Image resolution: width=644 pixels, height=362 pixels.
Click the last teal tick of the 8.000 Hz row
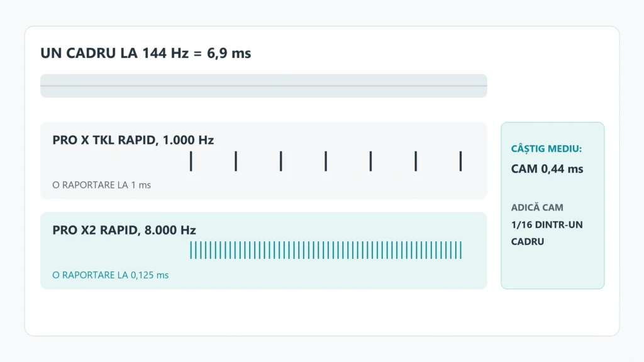tap(461, 250)
